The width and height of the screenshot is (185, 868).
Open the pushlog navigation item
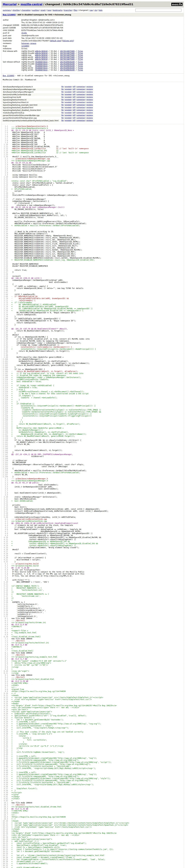[x=35, y=10]
